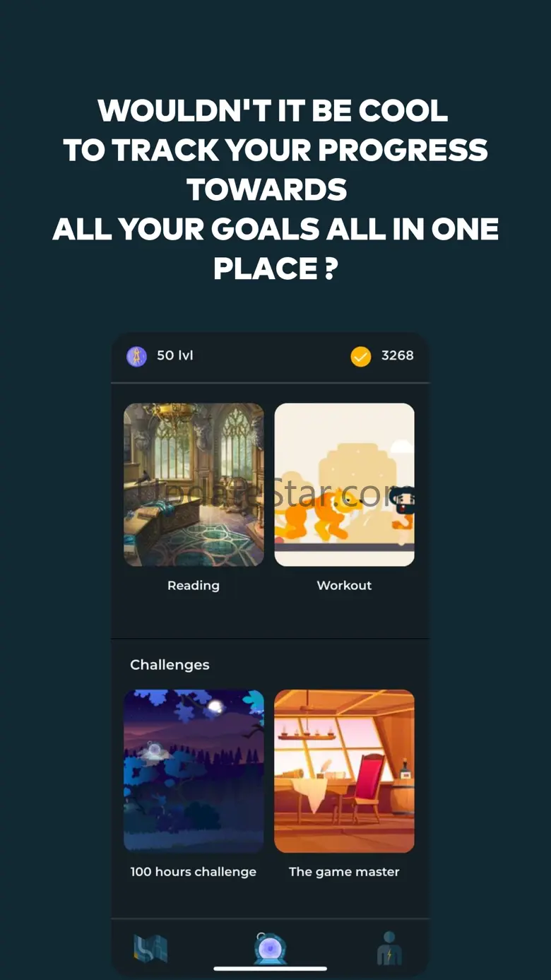The height and width of the screenshot is (980, 551).
Task: Open the Workout running animal thumbnail
Action: point(344,485)
